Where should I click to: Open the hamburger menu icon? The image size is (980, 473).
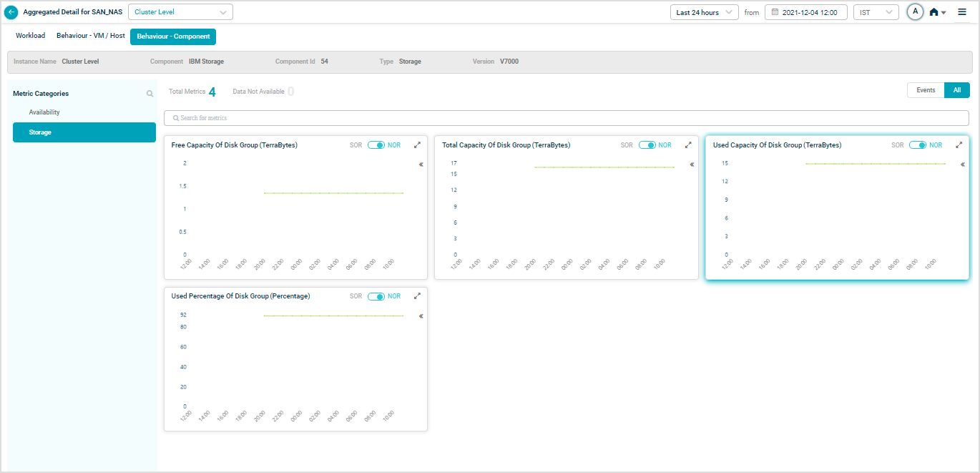pos(962,12)
